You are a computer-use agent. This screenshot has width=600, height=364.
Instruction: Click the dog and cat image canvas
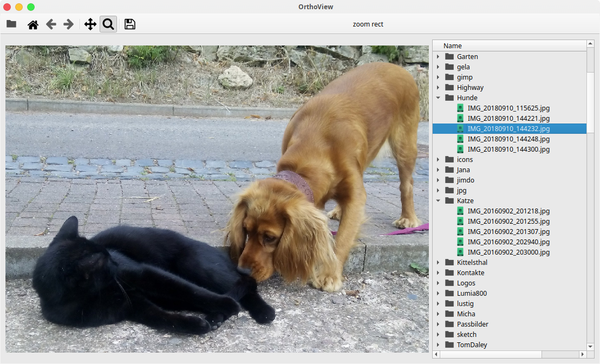coord(217,199)
